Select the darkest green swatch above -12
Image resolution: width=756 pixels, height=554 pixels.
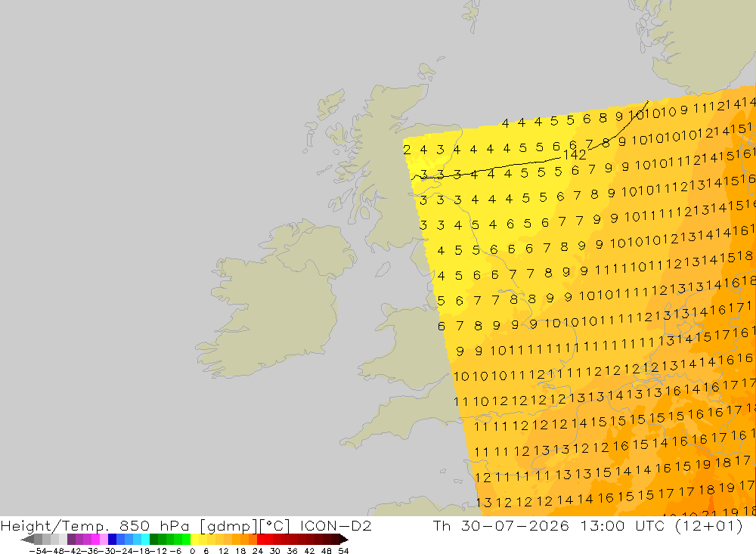point(153,540)
